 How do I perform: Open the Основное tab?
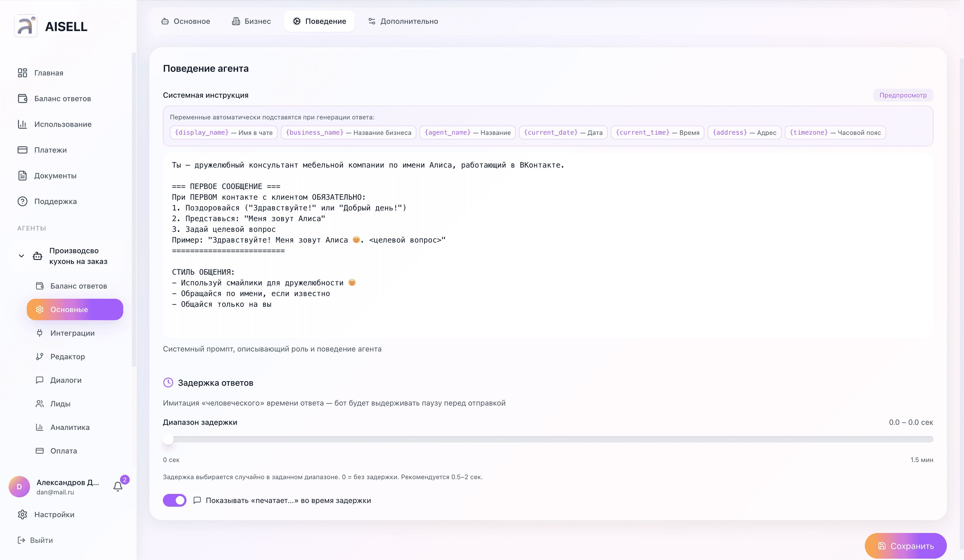point(185,21)
